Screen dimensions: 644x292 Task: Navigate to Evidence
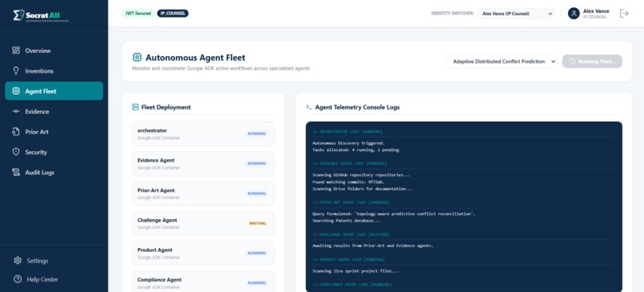(x=54, y=111)
